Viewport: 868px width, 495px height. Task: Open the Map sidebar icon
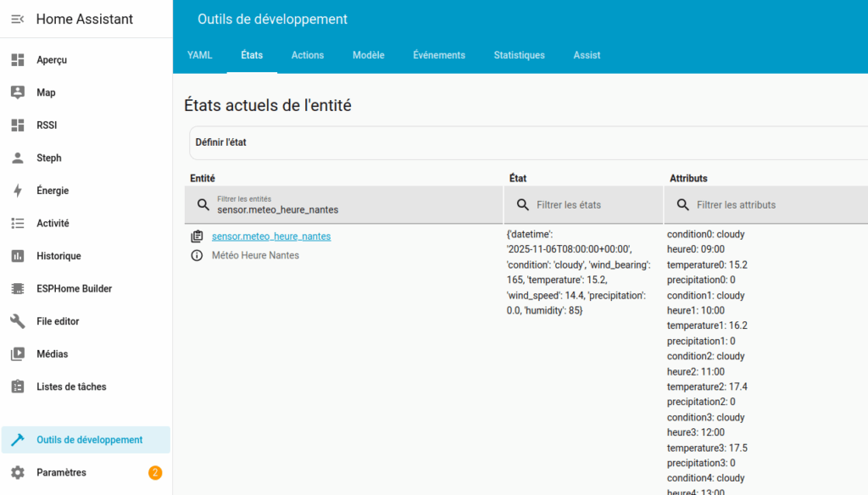pyautogui.click(x=18, y=92)
